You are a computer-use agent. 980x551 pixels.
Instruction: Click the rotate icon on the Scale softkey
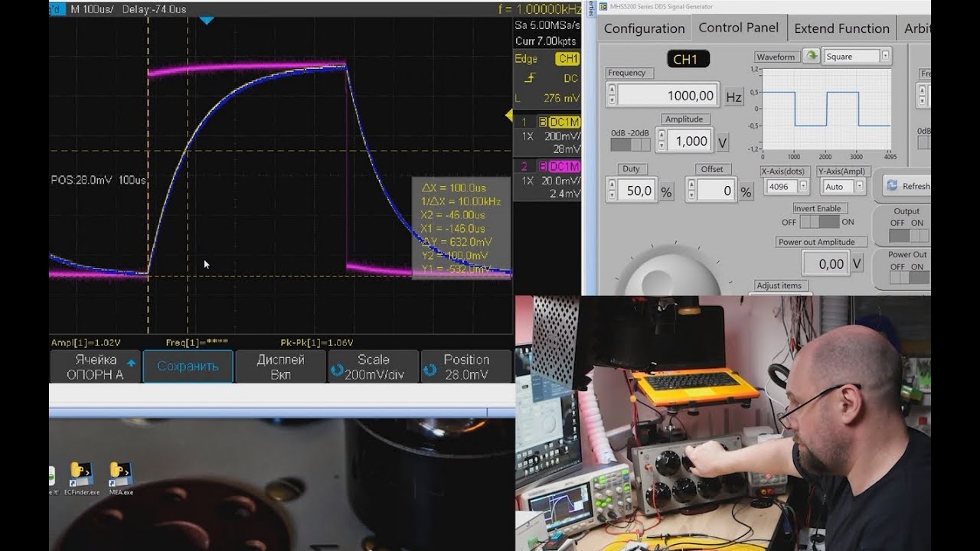point(337,370)
